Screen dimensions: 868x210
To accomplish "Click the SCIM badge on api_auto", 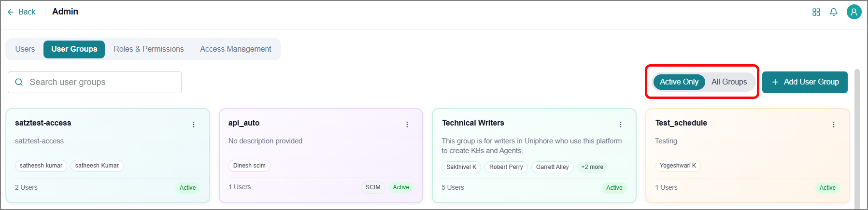I will click(373, 187).
